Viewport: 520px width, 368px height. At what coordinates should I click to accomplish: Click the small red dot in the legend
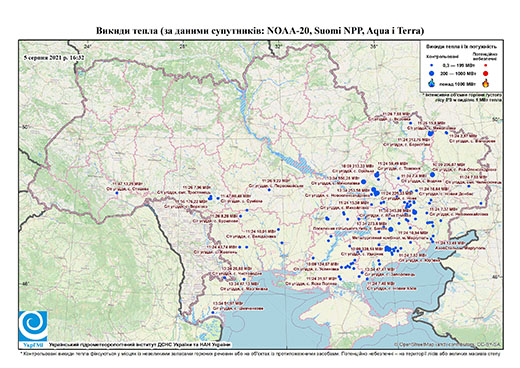point(486,65)
